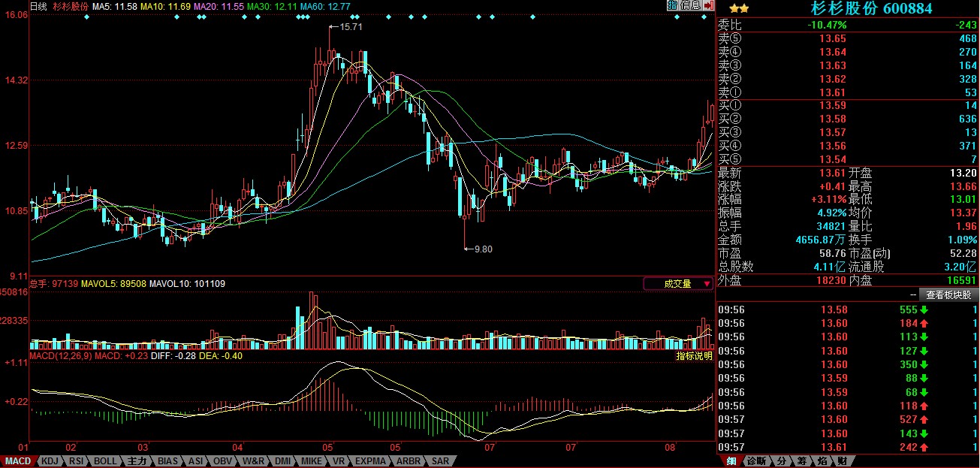Click the 杉杉股份 600884 stock title
The width and height of the screenshot is (980, 468).
point(871,8)
